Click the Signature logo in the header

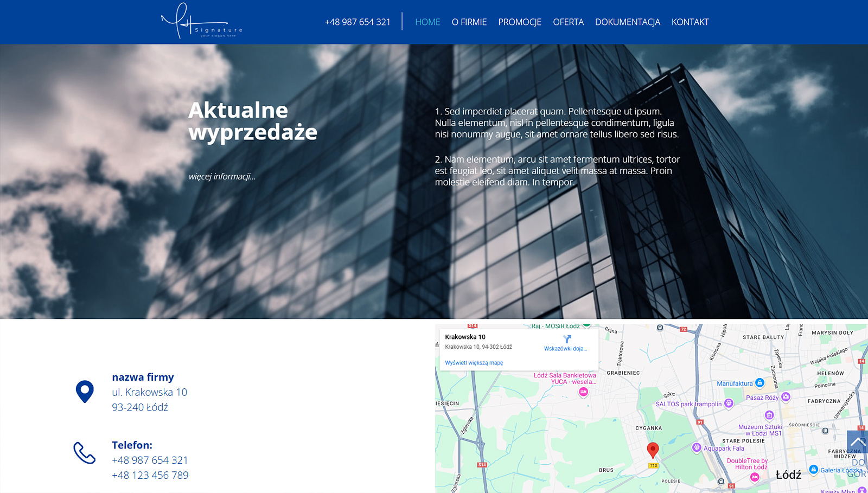(x=201, y=22)
